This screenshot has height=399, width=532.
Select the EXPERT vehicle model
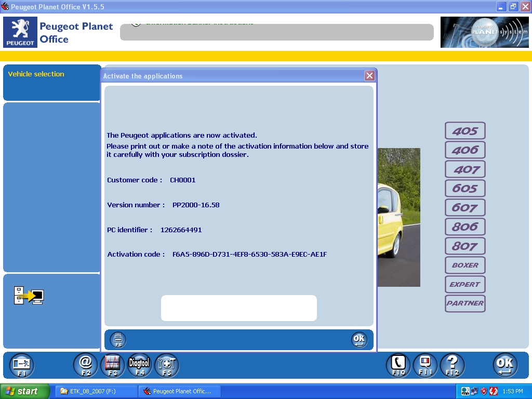[x=465, y=284]
